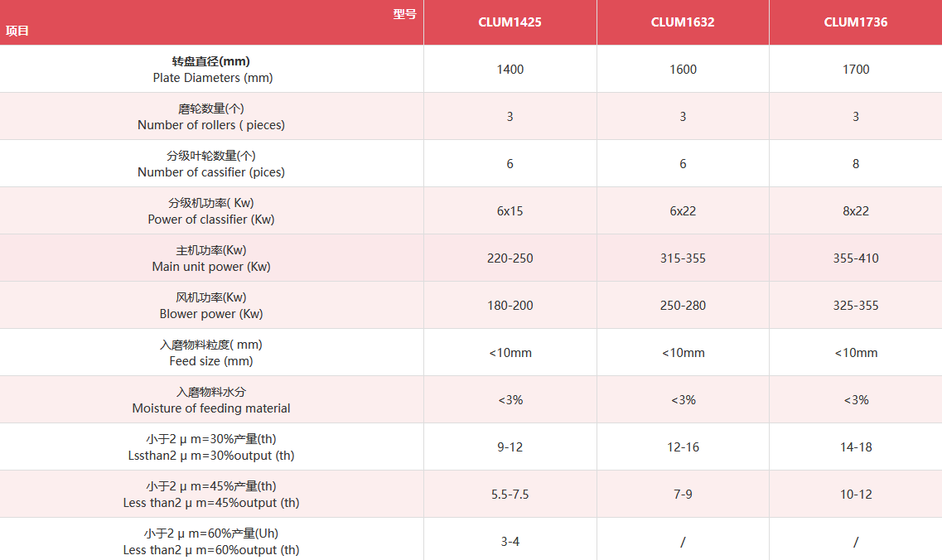This screenshot has width=942, height=560.
Task: Select classifier count 8 under CLUM1736
Action: click(856, 164)
